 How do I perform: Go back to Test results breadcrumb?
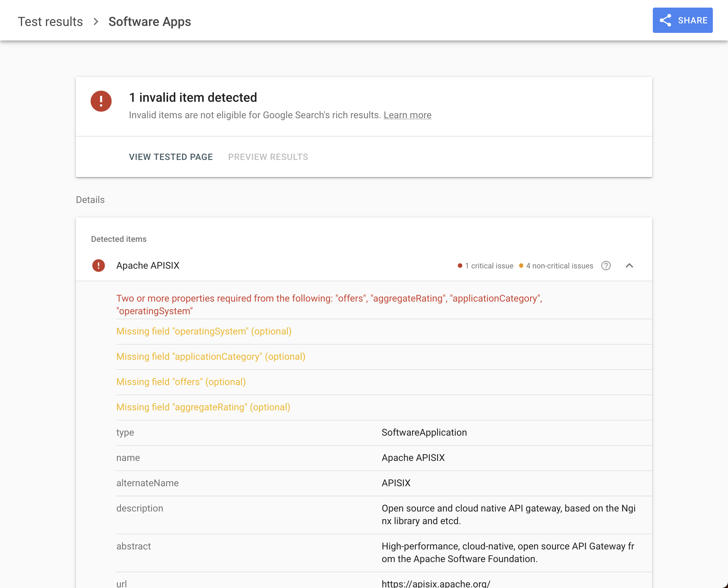coord(50,22)
